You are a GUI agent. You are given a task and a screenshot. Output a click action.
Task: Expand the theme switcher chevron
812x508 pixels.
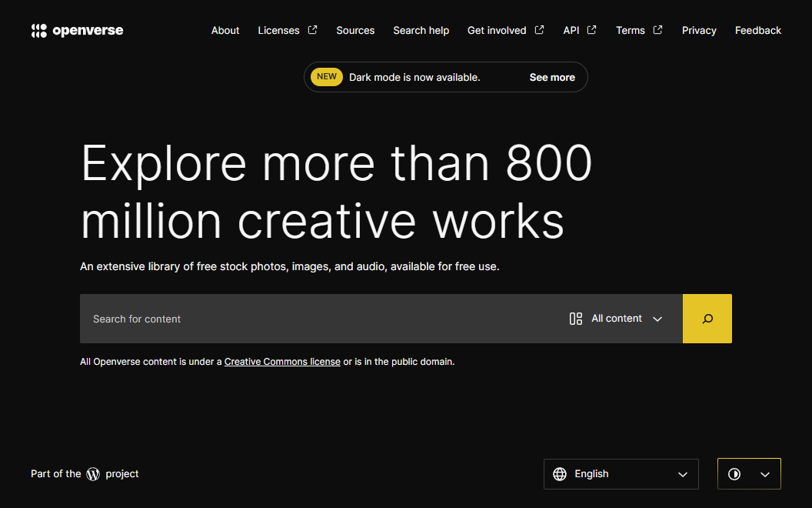pyautogui.click(x=764, y=474)
